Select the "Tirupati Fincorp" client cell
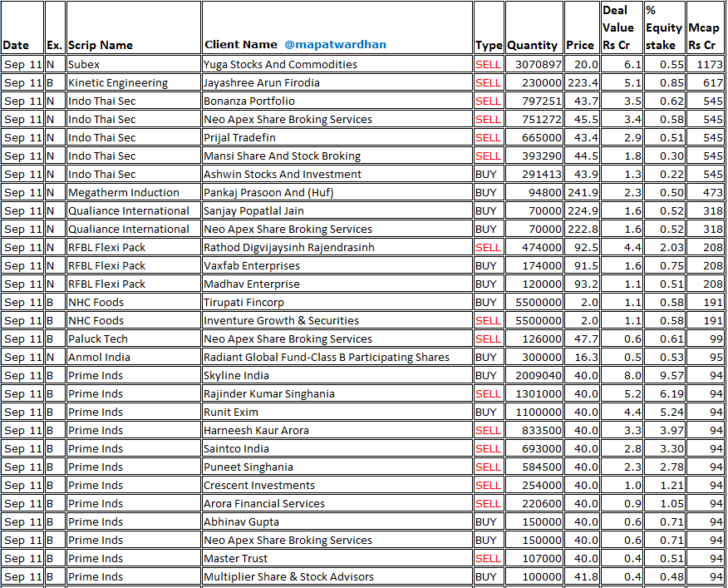Image resolution: width=728 pixels, height=588 pixels. pos(337,303)
